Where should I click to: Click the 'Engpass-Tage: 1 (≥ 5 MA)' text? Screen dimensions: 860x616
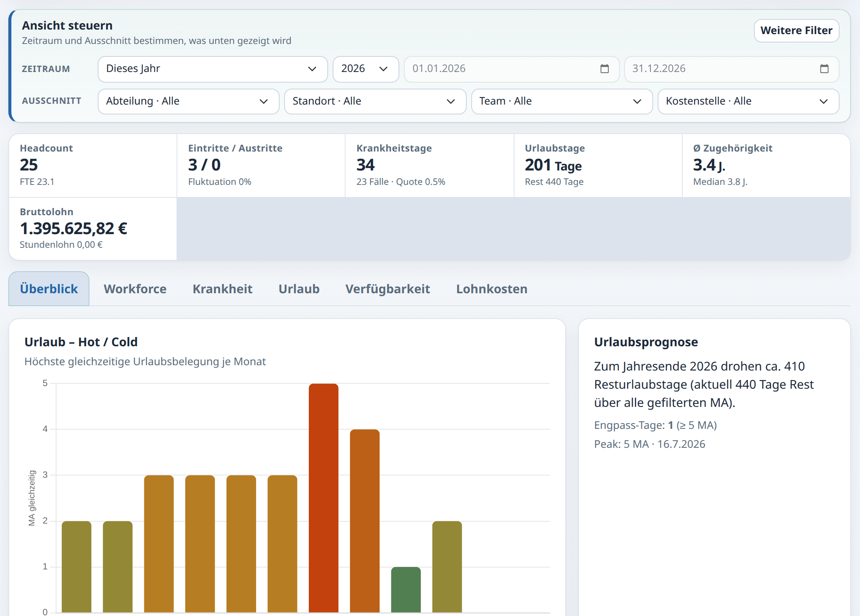655,425
